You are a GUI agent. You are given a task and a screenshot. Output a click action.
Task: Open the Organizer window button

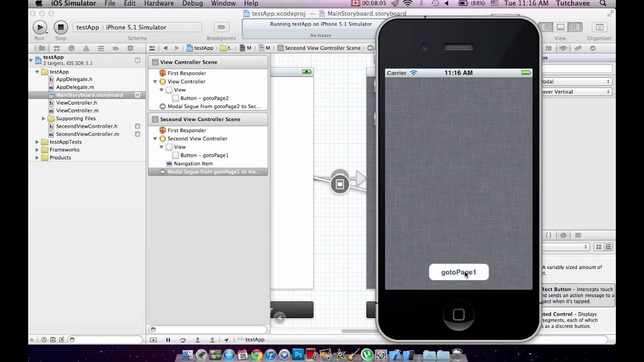click(x=599, y=27)
